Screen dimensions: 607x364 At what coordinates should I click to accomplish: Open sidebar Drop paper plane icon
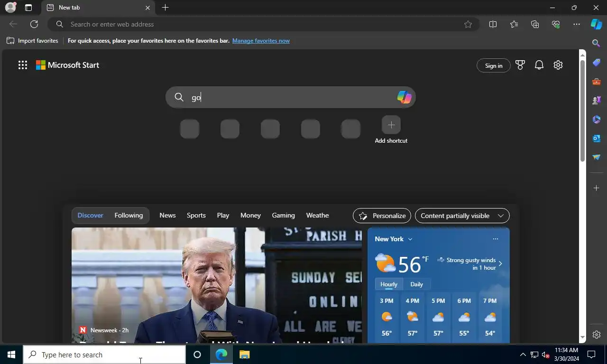click(x=597, y=157)
